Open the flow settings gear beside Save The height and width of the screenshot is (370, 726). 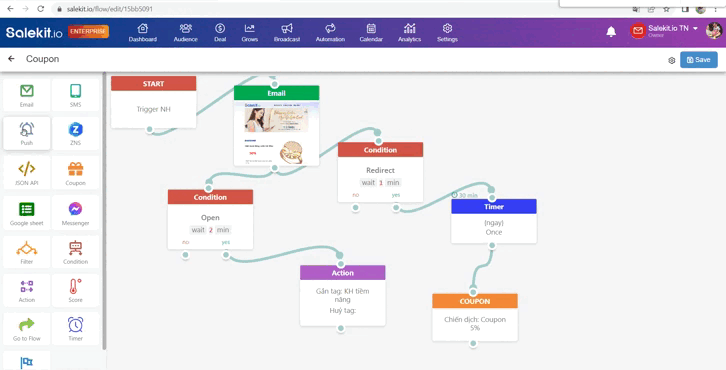[x=671, y=60]
